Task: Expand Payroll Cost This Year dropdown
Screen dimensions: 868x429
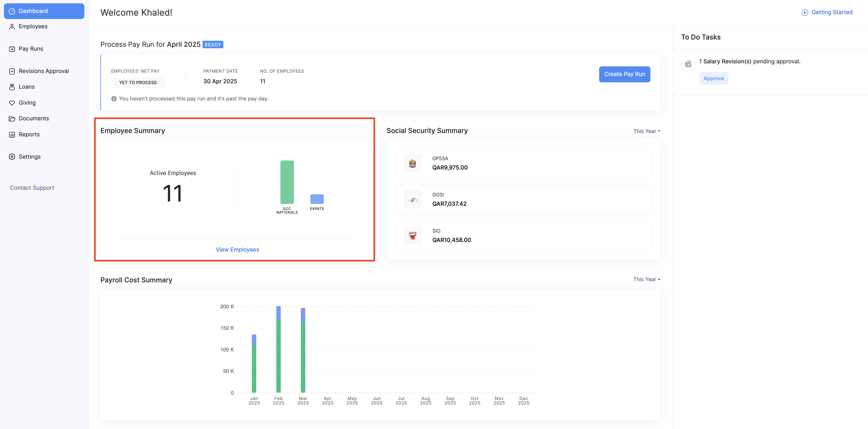Action: [x=646, y=279]
